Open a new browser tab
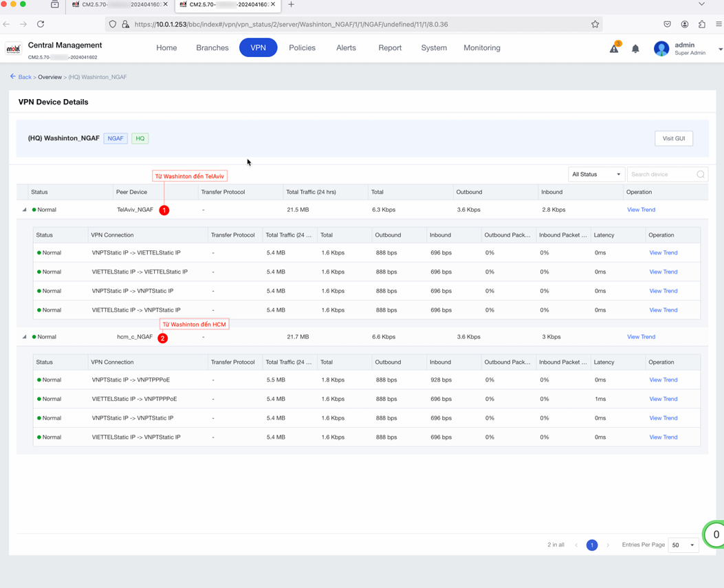This screenshot has height=588, width=724. 291,5
